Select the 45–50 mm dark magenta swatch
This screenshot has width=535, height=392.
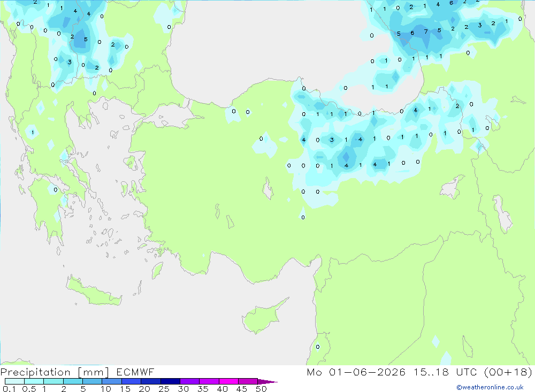pos(248,381)
